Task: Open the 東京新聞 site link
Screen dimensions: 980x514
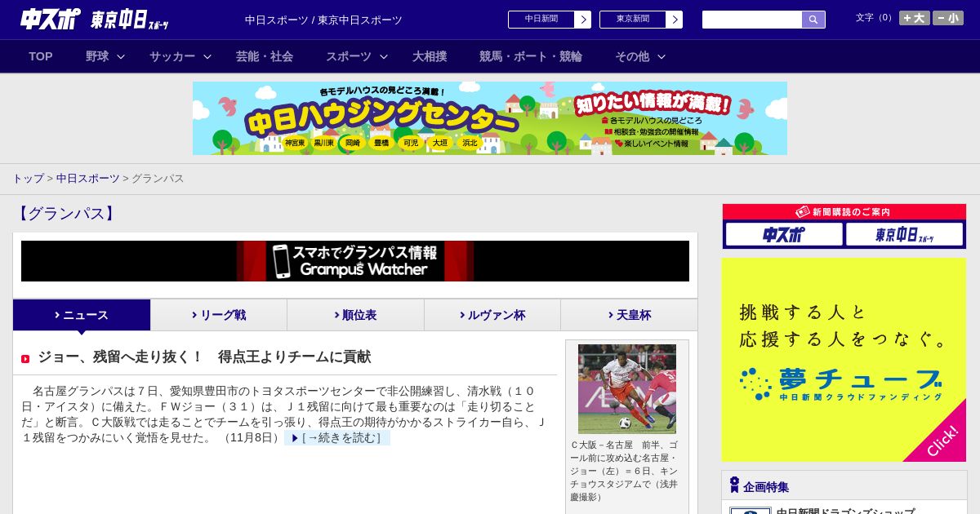Action: tap(633, 20)
